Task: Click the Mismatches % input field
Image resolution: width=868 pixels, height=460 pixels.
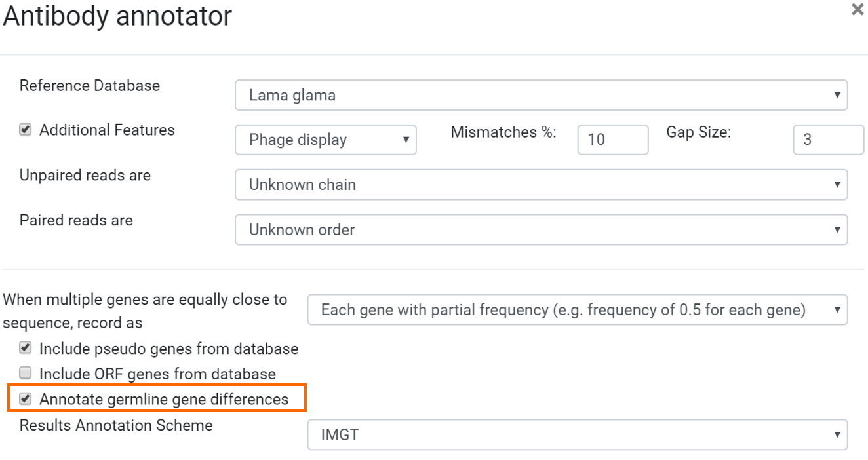Action: (x=613, y=140)
